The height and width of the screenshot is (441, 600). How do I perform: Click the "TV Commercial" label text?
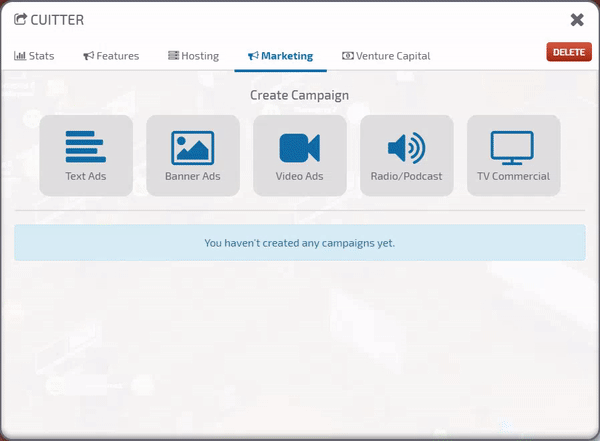click(x=513, y=176)
